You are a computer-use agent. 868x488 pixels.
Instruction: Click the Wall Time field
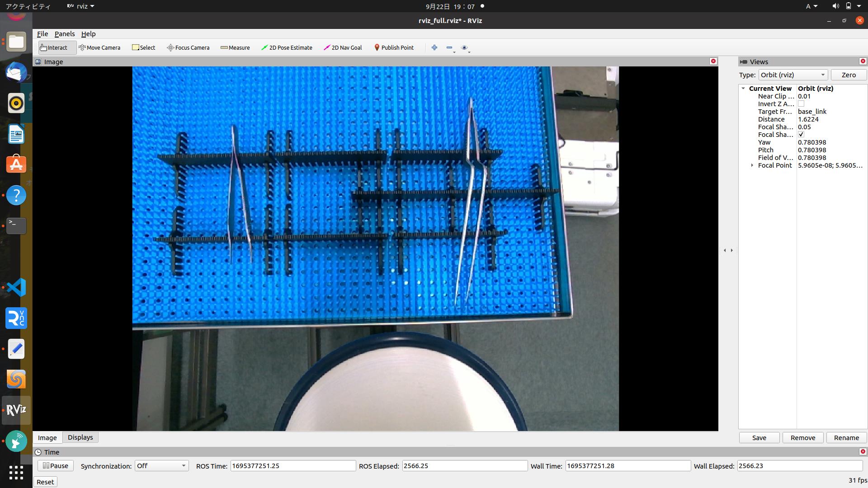click(x=628, y=466)
